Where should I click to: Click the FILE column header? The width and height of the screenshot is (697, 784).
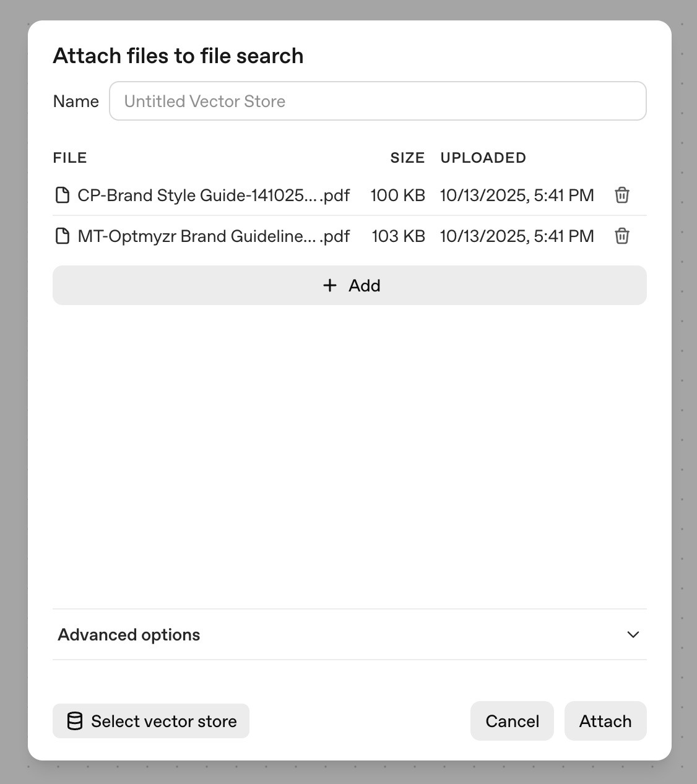[x=69, y=157]
